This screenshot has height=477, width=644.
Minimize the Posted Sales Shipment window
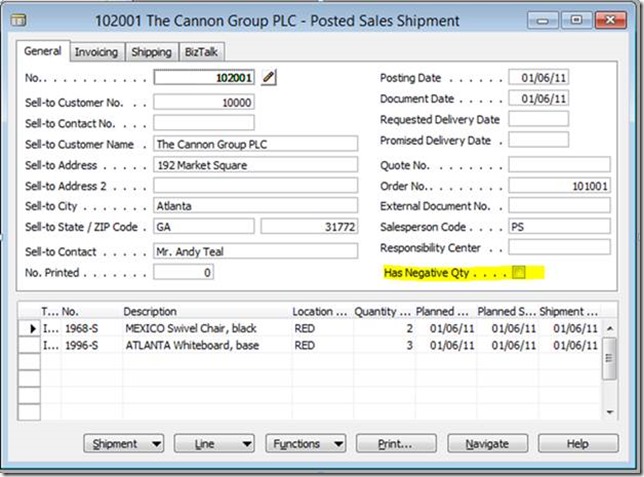click(543, 20)
